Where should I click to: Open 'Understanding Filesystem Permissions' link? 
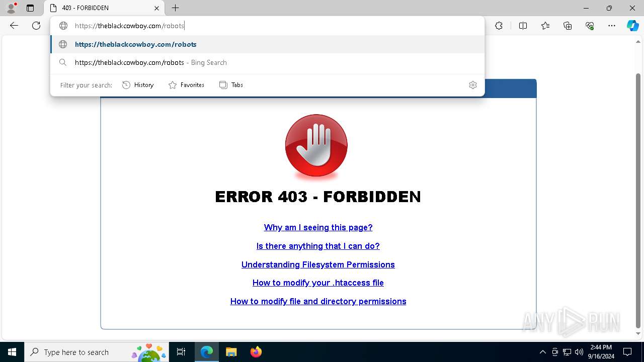click(318, 264)
